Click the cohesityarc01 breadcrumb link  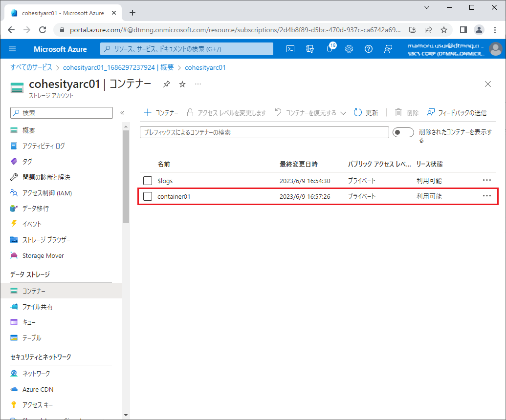tap(205, 67)
